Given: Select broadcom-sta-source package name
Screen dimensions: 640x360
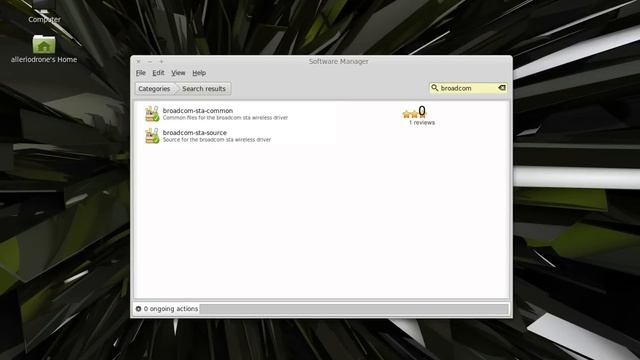Looking at the screenshot, I should pyautogui.click(x=194, y=132).
